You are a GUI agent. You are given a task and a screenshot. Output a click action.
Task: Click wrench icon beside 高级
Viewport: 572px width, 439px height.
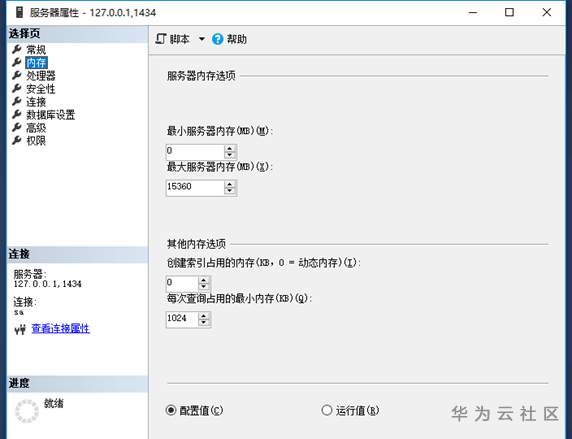click(16, 127)
